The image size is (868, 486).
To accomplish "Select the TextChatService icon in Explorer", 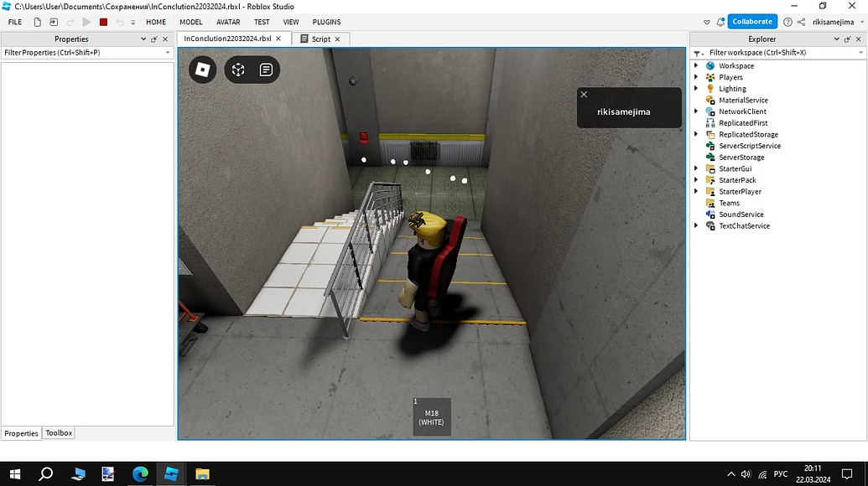I will (710, 225).
